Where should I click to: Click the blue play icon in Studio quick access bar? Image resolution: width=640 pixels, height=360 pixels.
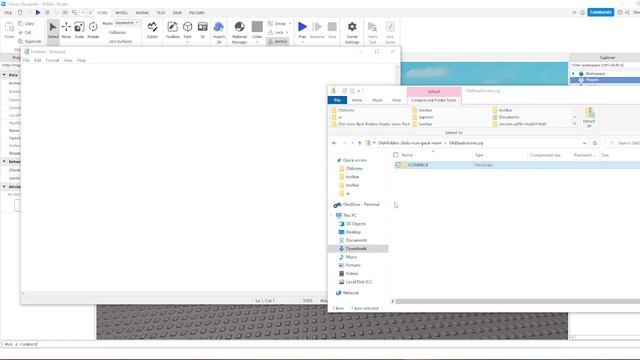tap(38, 13)
